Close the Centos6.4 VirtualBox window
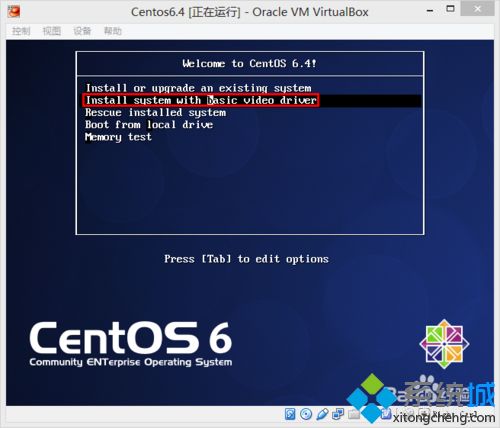The image size is (500, 428). (477, 9)
